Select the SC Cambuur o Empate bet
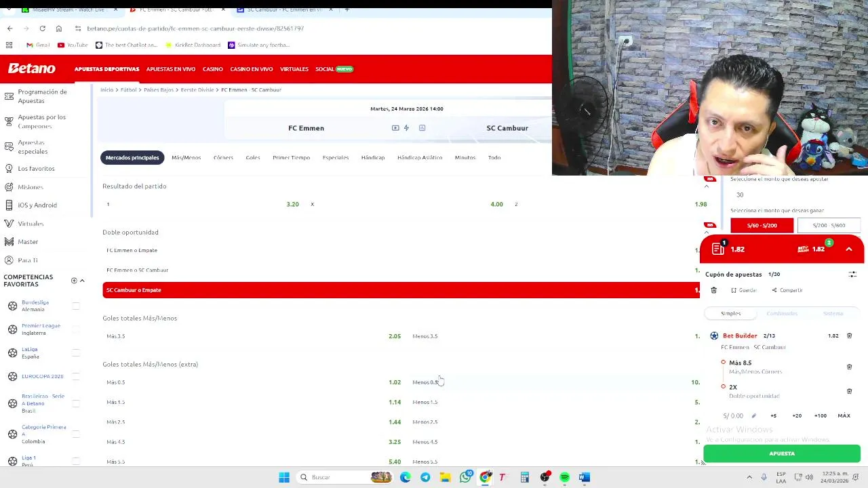Viewport: 868px width, 488px height. click(401, 290)
